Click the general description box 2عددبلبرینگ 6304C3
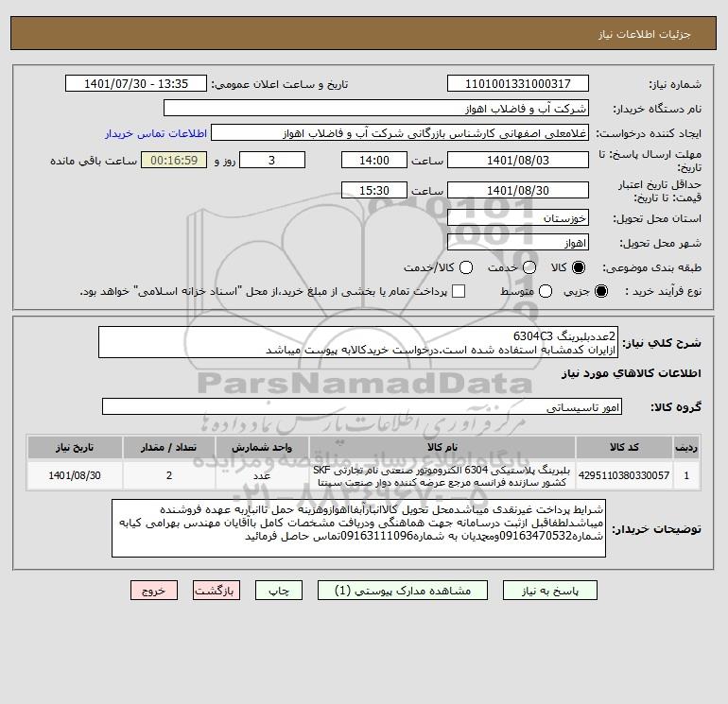728x704 pixels. (358, 342)
